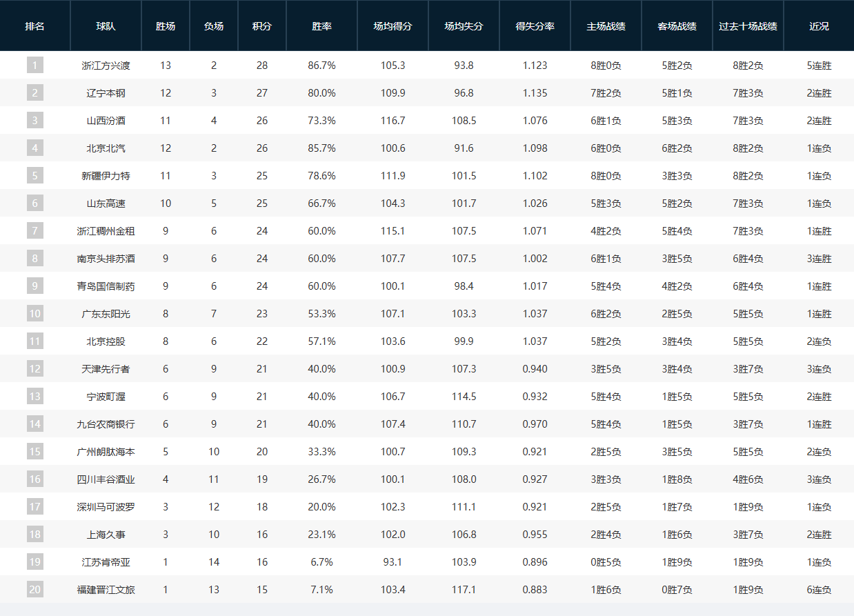Click the 过去十场战绩 column header
The image size is (854, 616).
click(x=748, y=26)
